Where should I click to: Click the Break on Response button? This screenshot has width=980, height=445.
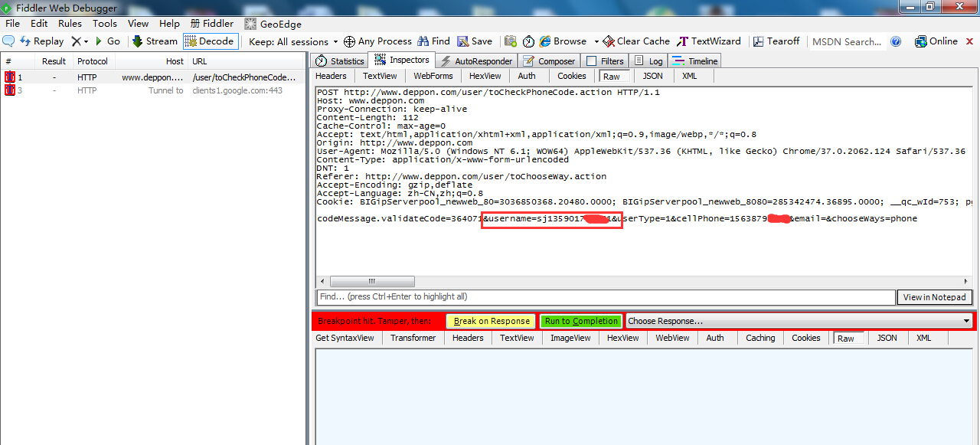pyautogui.click(x=492, y=321)
